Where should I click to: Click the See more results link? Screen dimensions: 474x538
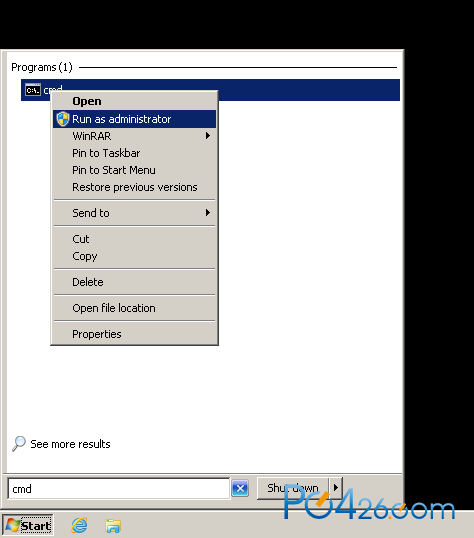pos(70,444)
